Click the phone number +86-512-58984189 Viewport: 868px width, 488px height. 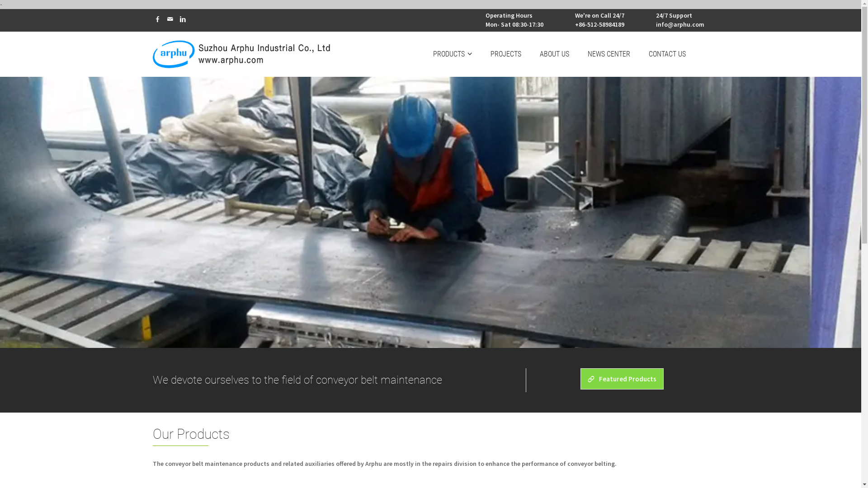click(x=599, y=24)
